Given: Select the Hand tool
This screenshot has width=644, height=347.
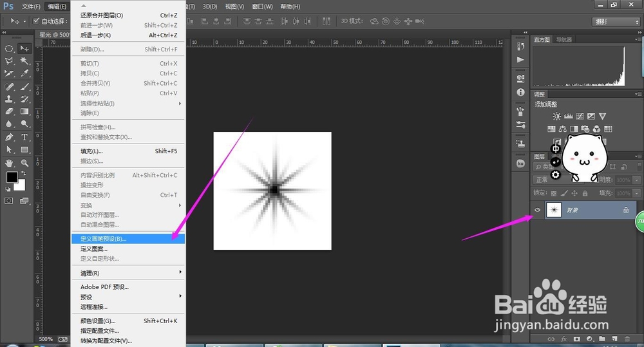Looking at the screenshot, I should [9, 163].
